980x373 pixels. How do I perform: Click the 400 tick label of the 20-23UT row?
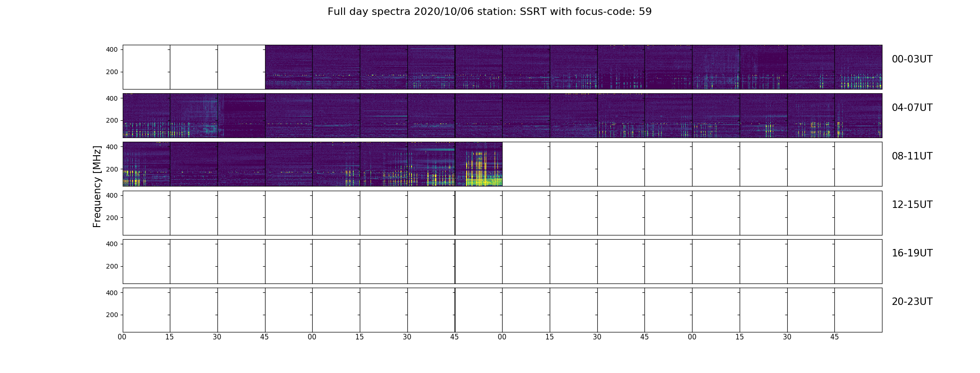112,293
